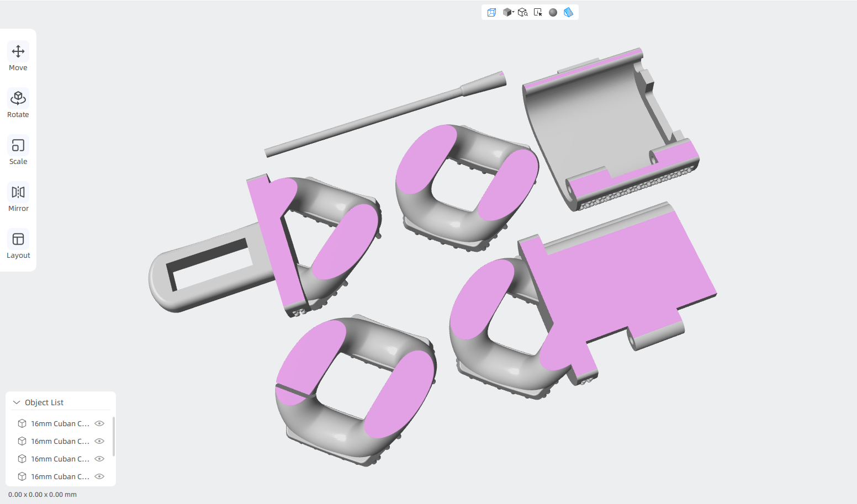Screen dimensions: 857x504
Task: Select the third 16mm Cuban list entry
Action: pos(60,459)
